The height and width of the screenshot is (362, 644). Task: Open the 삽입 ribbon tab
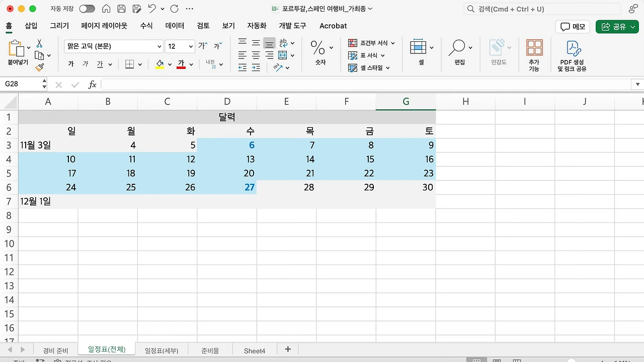pyautogui.click(x=31, y=26)
